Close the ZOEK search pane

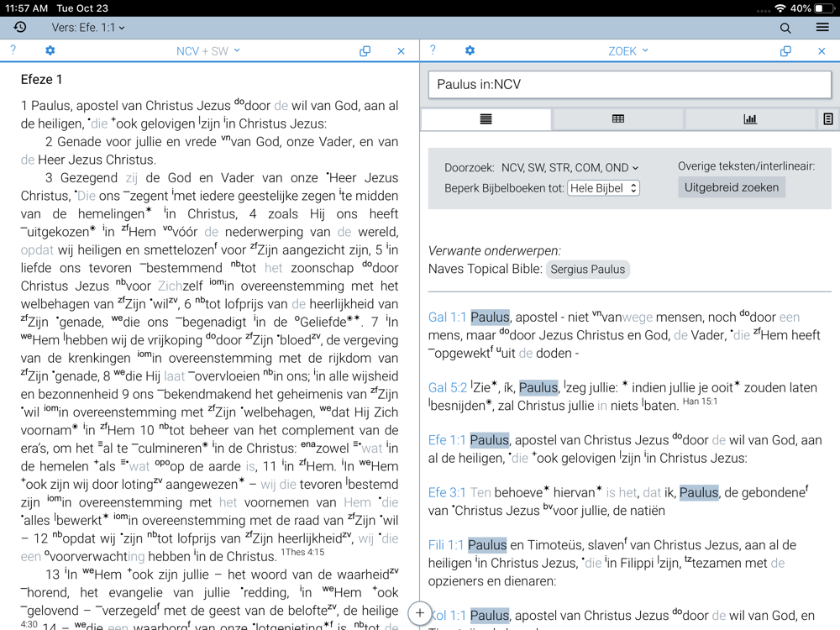822,51
